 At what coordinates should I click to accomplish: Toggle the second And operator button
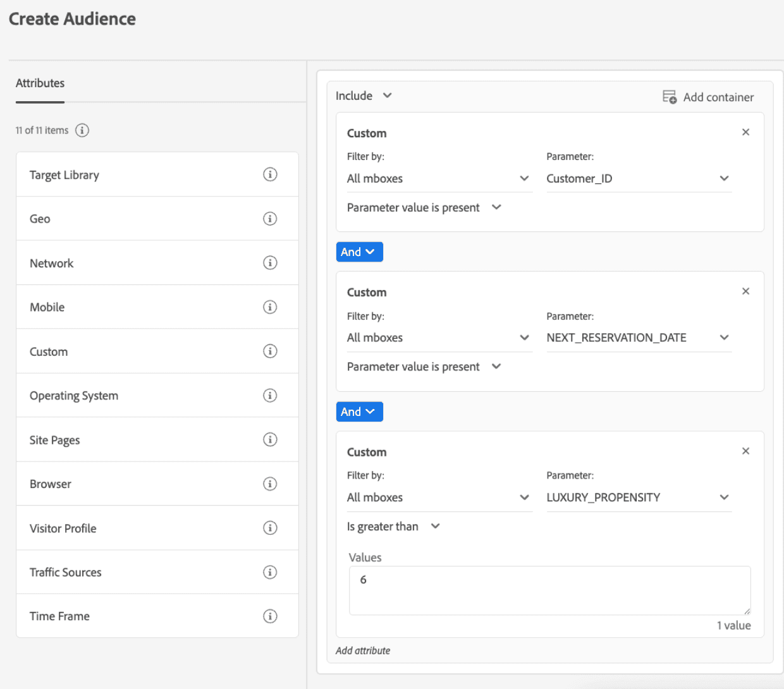(359, 412)
